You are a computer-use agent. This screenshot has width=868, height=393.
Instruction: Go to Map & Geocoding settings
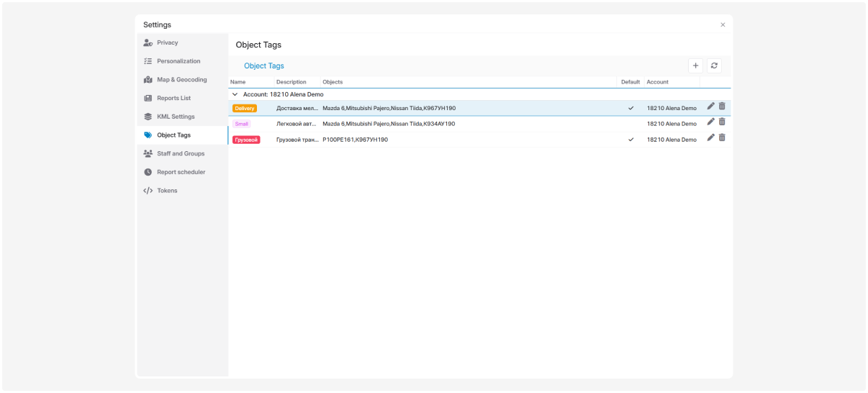(x=181, y=80)
